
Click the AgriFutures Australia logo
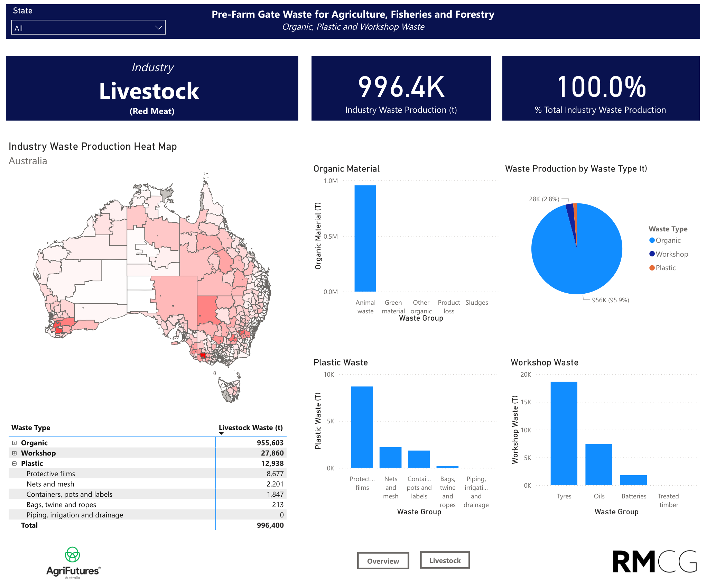[73, 563]
